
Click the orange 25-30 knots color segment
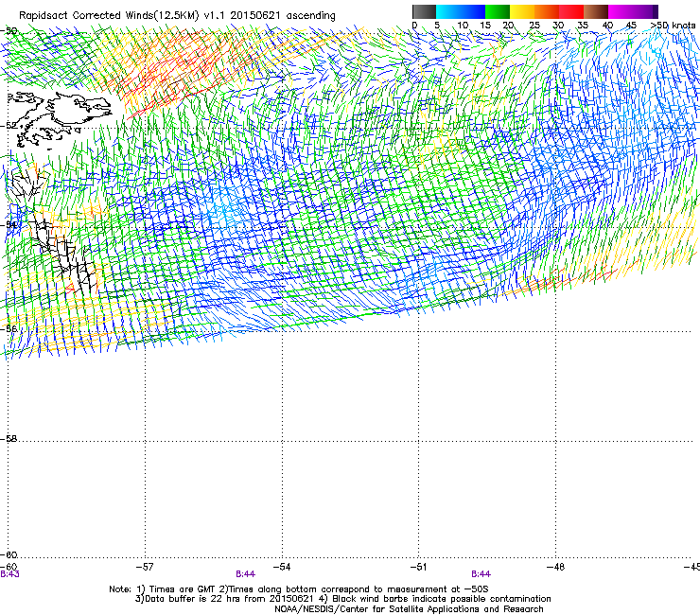pyautogui.click(x=547, y=11)
